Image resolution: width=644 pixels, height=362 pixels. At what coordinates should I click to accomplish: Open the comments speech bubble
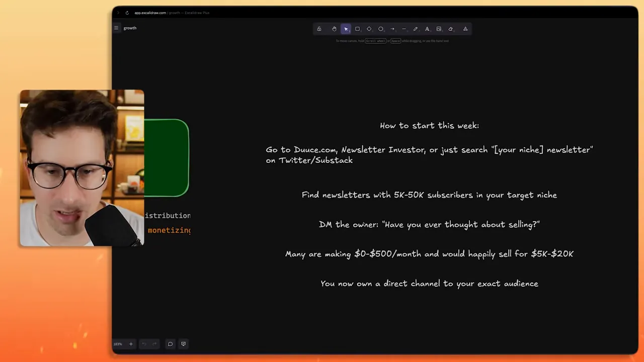[x=170, y=344]
